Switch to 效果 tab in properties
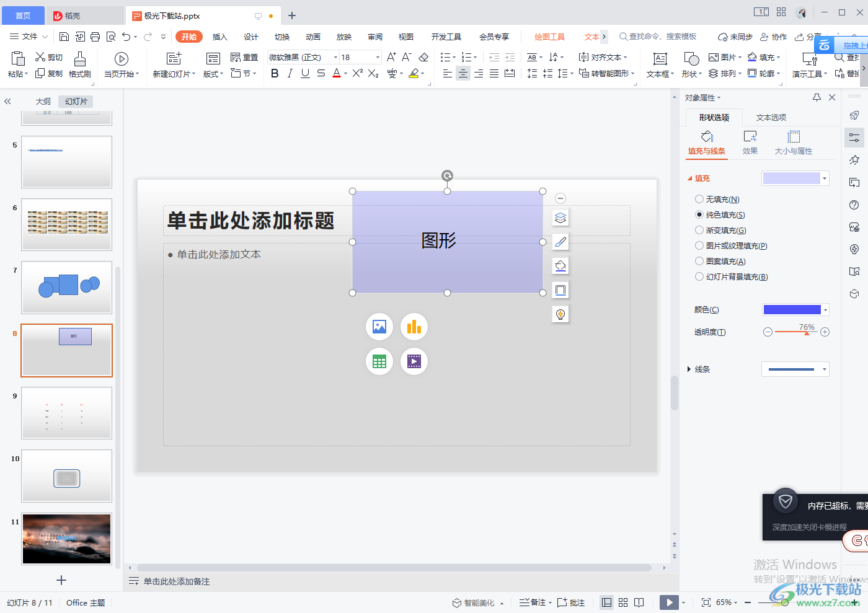This screenshot has height=613, width=868. [x=750, y=143]
